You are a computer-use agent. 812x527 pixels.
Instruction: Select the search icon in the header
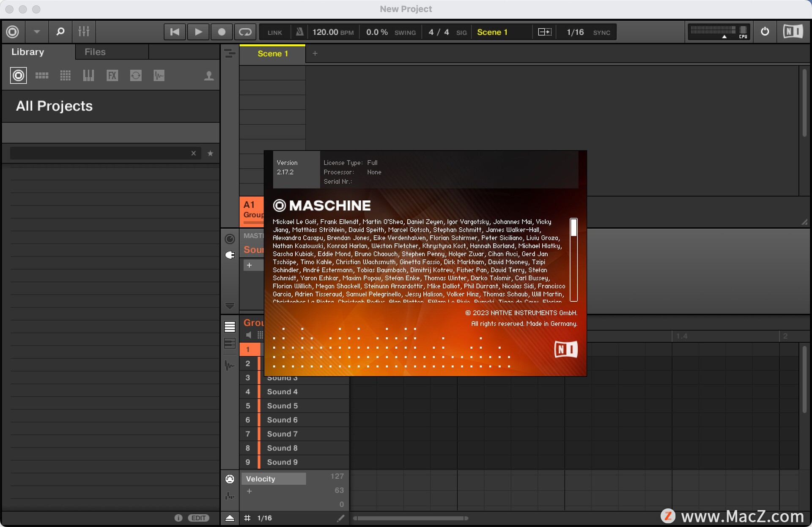coord(60,32)
